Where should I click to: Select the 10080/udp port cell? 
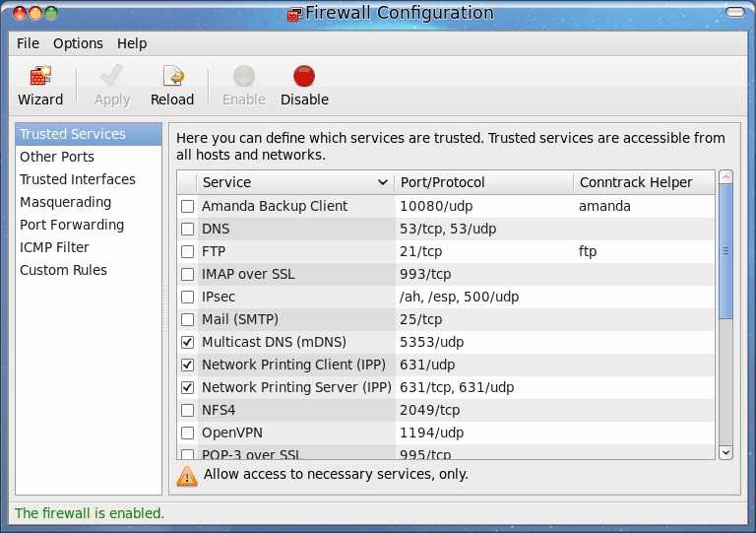point(484,207)
